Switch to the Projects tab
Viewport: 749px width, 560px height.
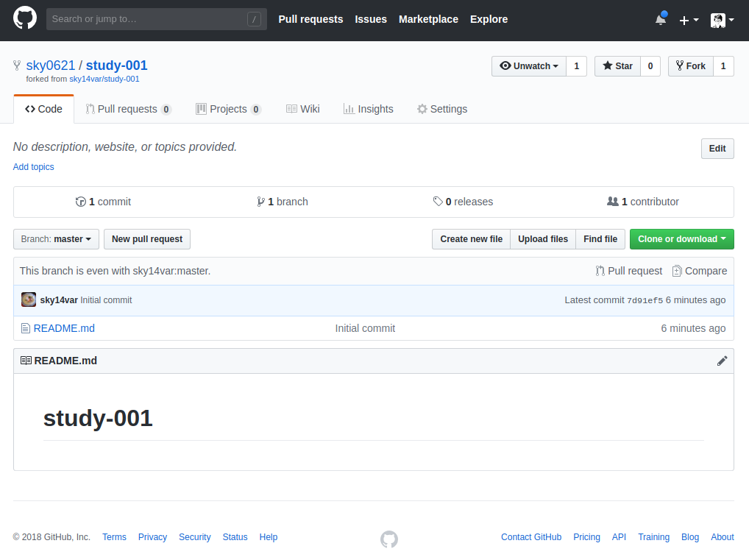(228, 109)
